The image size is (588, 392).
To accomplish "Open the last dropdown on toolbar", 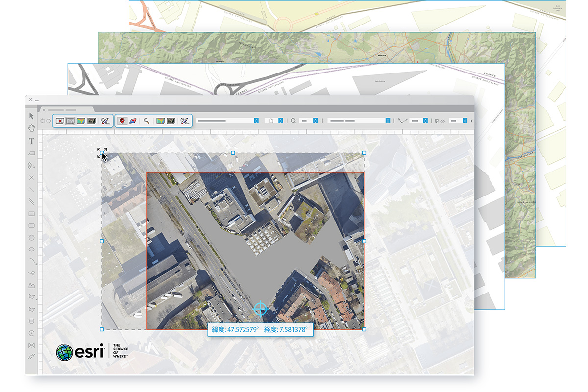I will tap(459, 121).
